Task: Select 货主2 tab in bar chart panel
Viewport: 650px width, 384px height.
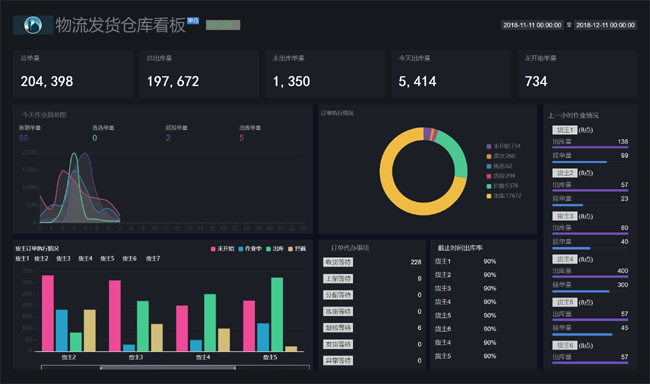Action: pyautogui.click(x=41, y=258)
